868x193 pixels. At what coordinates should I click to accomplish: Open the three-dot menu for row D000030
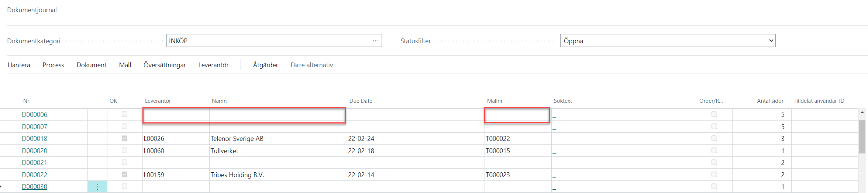pyautogui.click(x=97, y=187)
